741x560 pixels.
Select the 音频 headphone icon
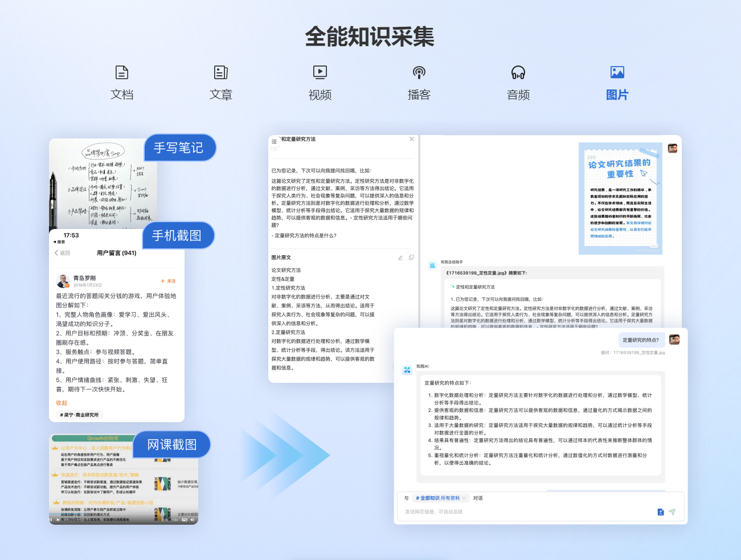[x=518, y=72]
